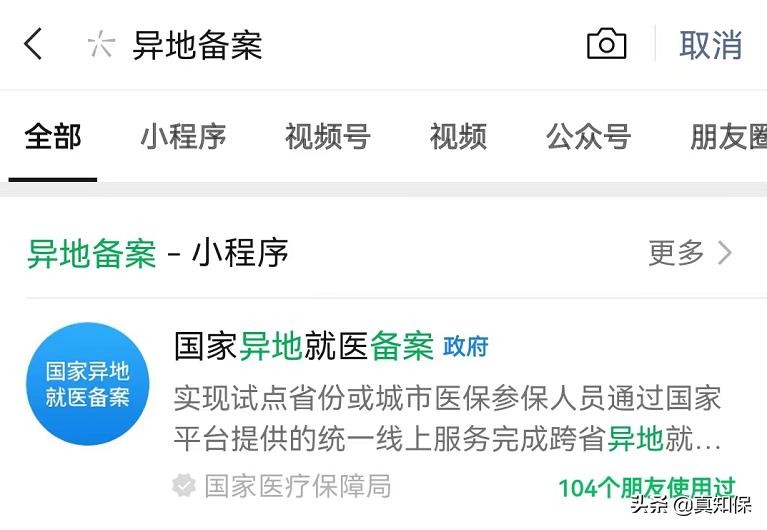
Task: Switch to the 全部 tab
Action: [53, 137]
